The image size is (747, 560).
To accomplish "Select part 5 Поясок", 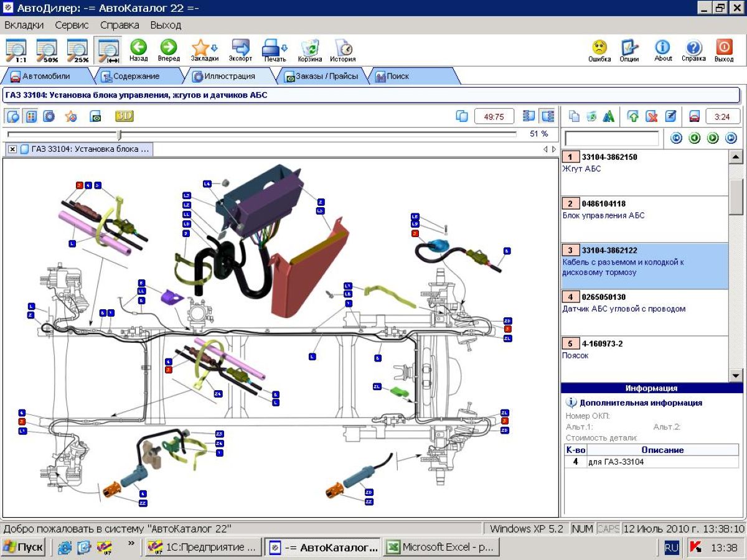I will point(644,359).
